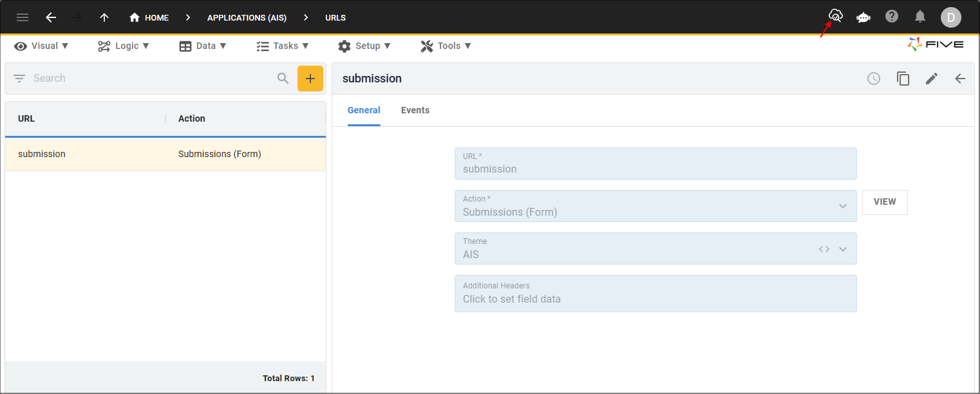Open the help question mark icon
The height and width of the screenshot is (394, 980).
pyautogui.click(x=892, y=17)
